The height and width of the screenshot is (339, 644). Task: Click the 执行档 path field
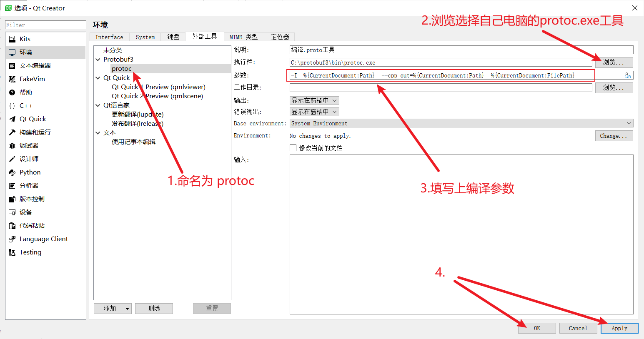(x=441, y=62)
